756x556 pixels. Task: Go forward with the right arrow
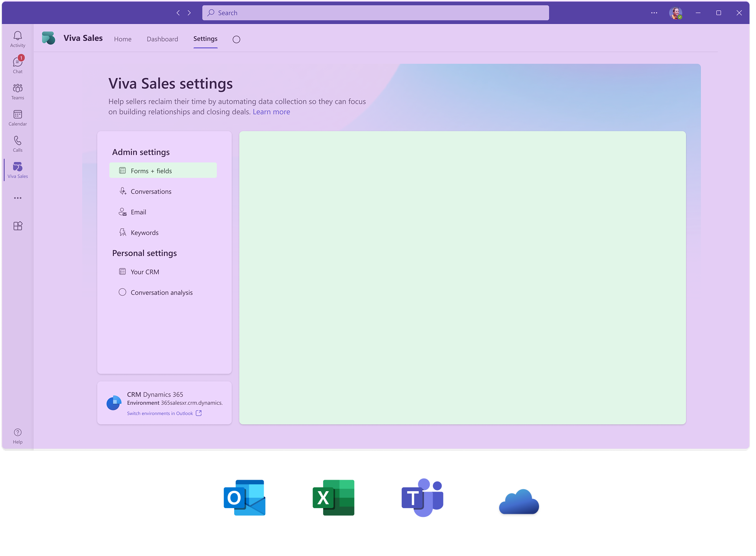pos(189,13)
